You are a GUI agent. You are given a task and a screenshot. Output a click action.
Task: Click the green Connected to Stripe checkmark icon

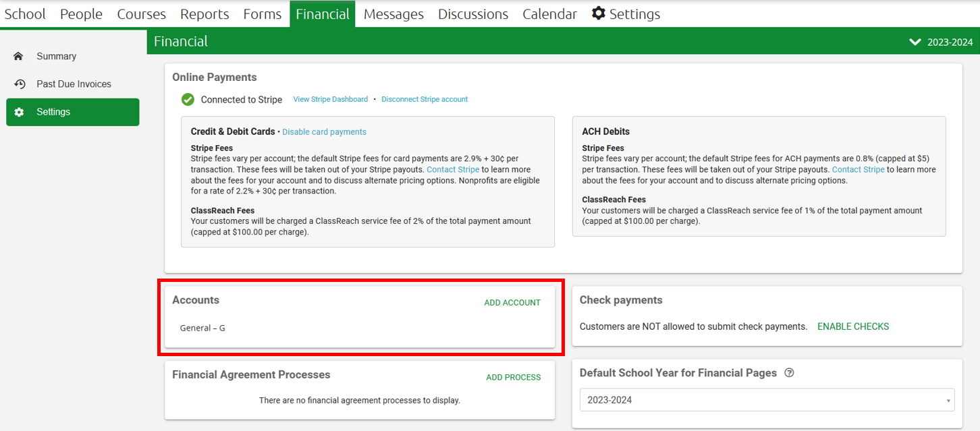tap(188, 100)
